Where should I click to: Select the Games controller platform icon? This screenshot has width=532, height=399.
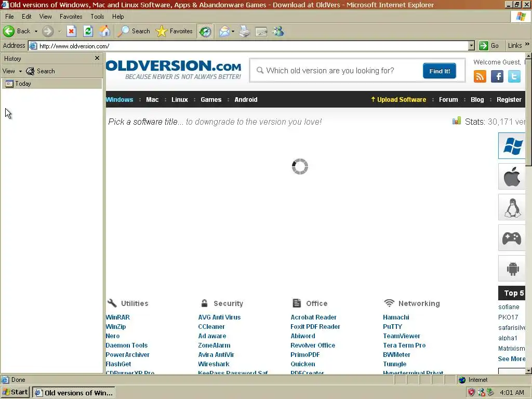(512, 238)
